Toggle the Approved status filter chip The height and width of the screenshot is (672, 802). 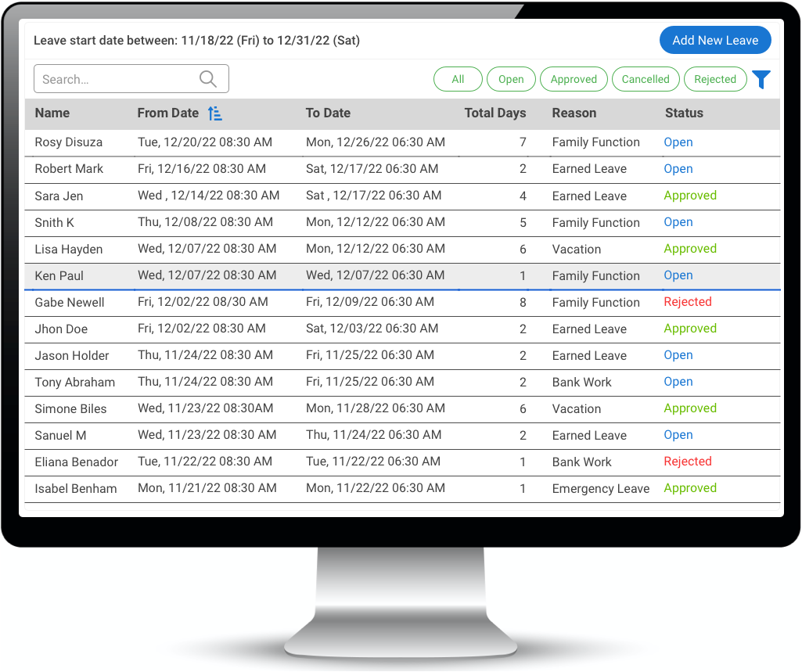(x=574, y=79)
